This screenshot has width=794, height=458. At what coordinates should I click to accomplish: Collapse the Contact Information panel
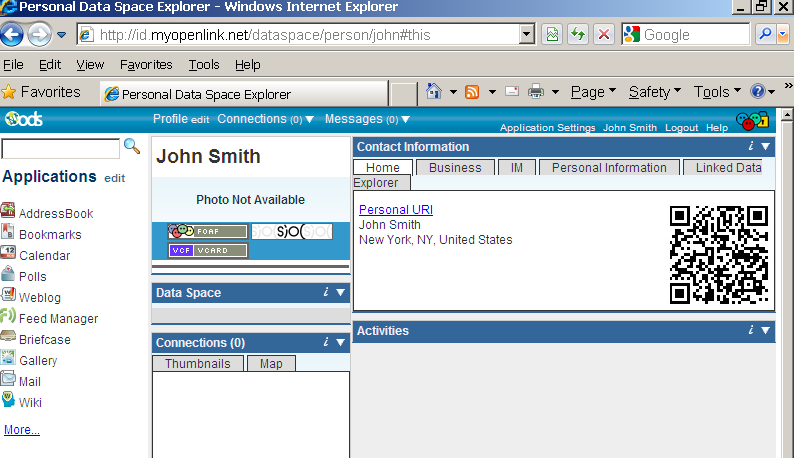(766, 147)
